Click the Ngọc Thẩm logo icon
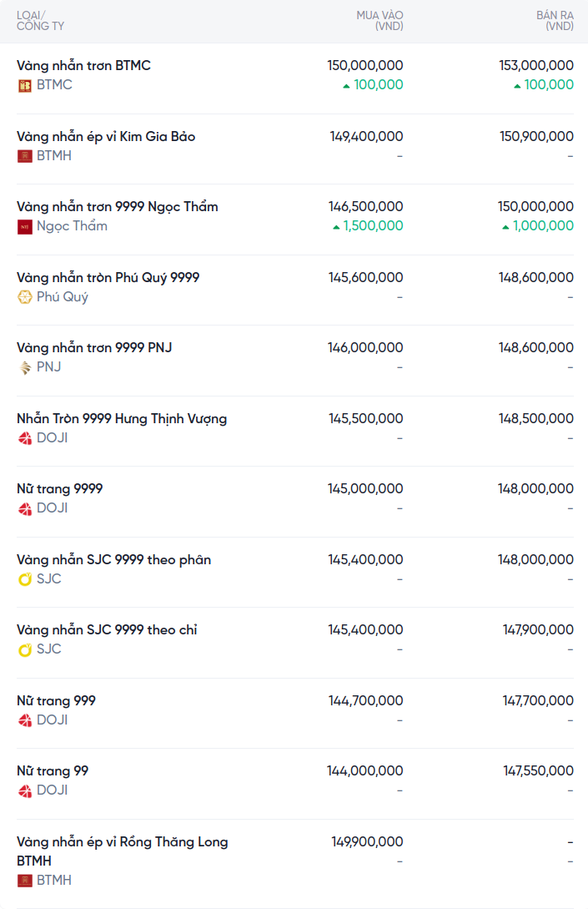 pyautogui.click(x=25, y=226)
